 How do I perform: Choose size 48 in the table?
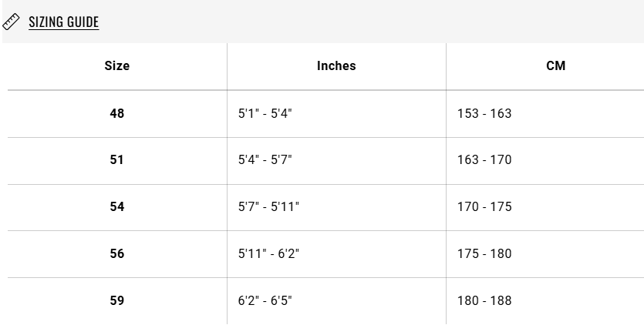(x=117, y=113)
